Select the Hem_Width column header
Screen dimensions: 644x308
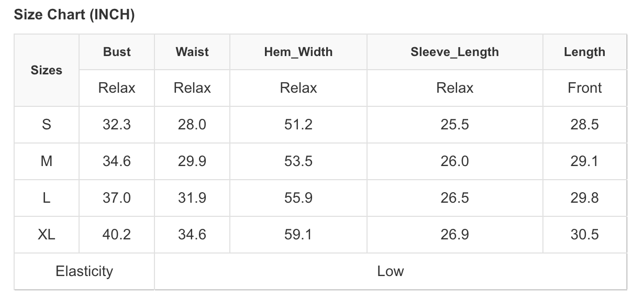(298, 52)
